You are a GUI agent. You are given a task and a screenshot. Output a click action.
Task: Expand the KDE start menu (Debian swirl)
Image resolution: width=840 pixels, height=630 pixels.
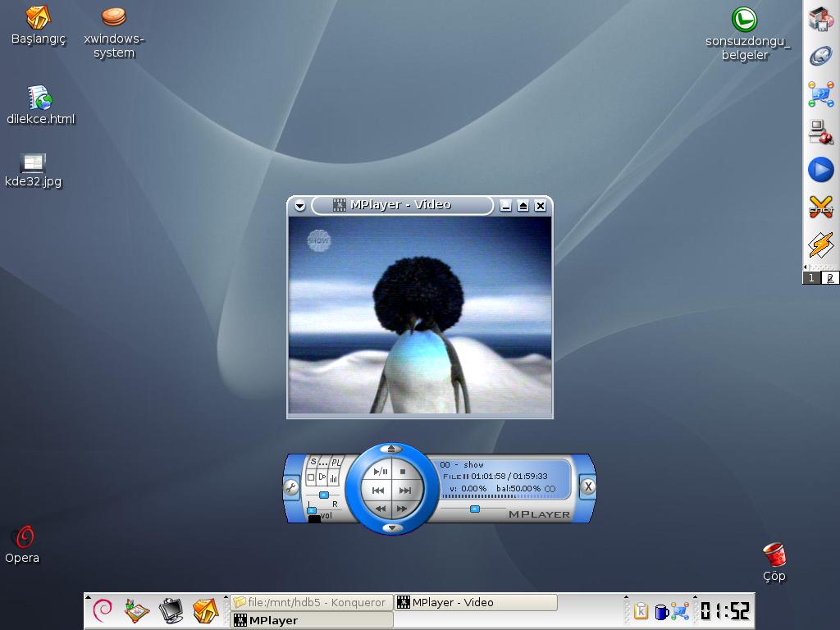[103, 609]
